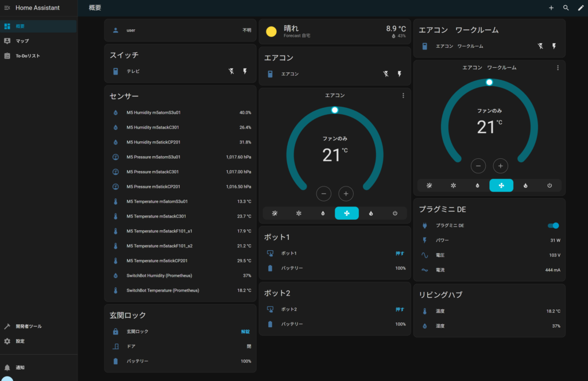Set the エアコン ワークルーム thermostat to heat mode
Screen dimensions: 588x381
525,185
